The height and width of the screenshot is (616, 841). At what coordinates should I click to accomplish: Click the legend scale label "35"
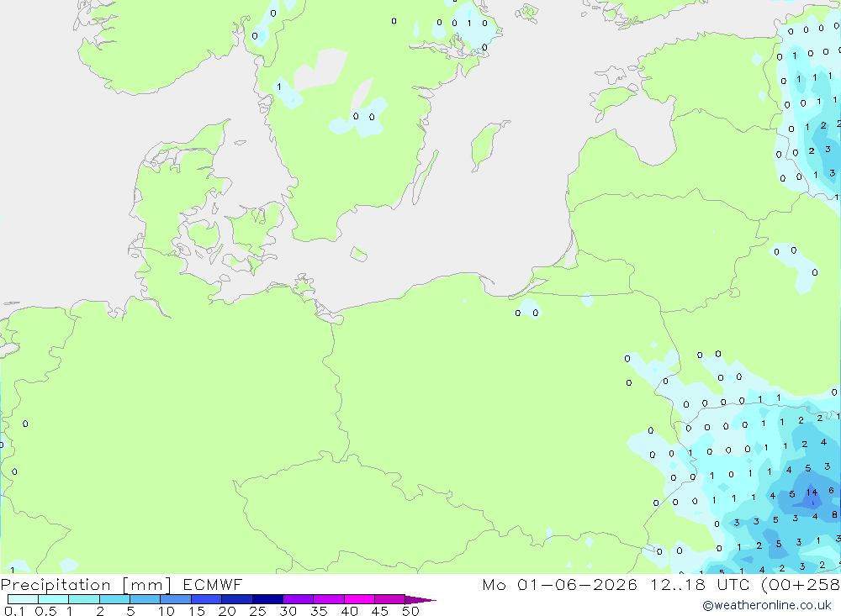pos(319,611)
